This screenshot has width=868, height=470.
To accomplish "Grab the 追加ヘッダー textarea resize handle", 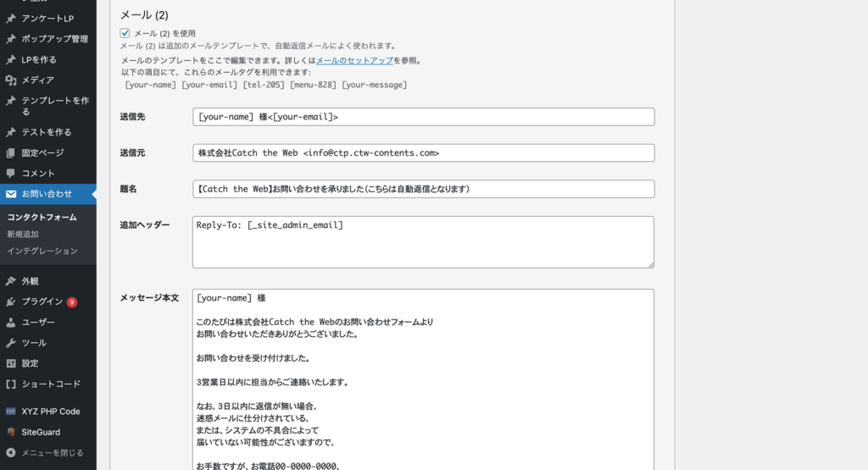I will pyautogui.click(x=651, y=265).
